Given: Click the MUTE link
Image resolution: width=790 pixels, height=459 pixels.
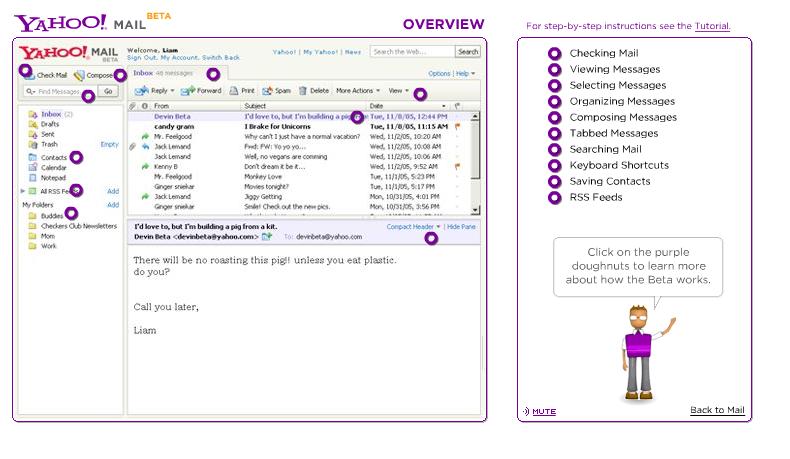Looking at the screenshot, I should click(x=544, y=412).
